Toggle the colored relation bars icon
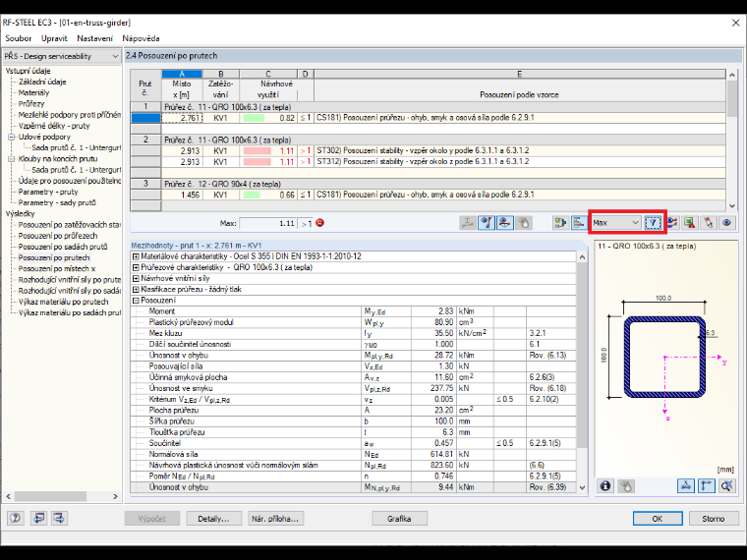The height and width of the screenshot is (560, 747). tap(579, 222)
